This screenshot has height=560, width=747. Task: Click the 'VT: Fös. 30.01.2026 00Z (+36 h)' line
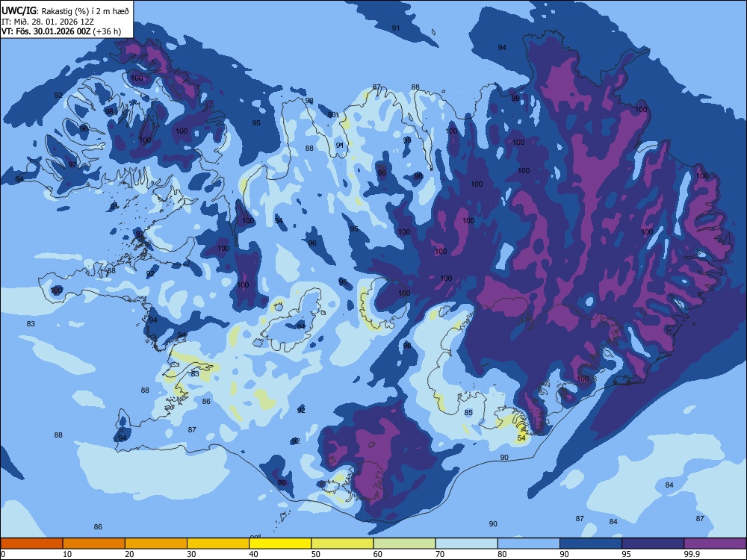coord(61,31)
